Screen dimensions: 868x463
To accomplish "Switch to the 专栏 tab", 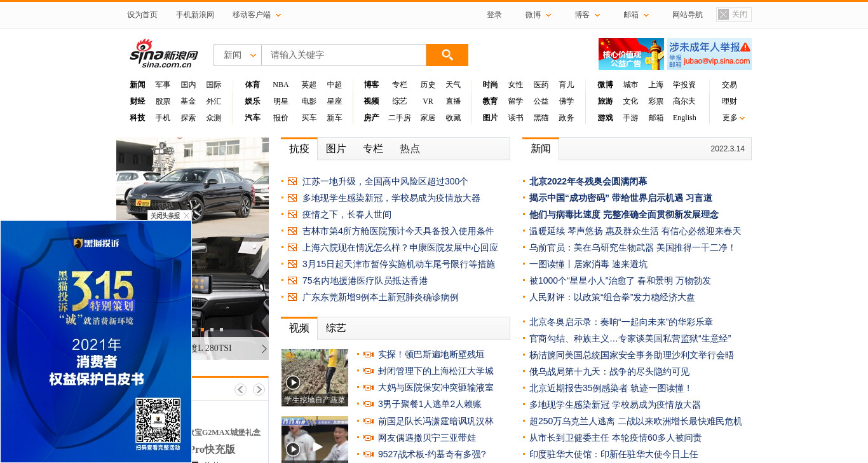I will click(373, 149).
